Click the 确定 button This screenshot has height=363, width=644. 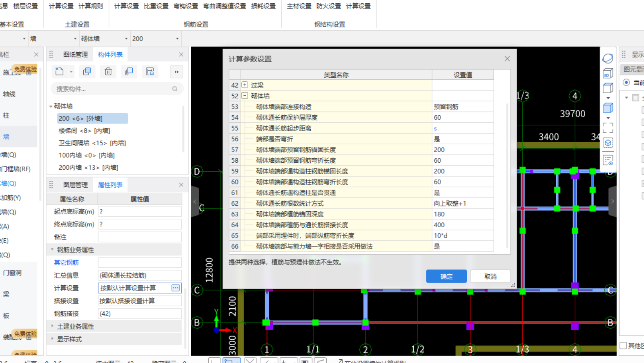[446, 276]
